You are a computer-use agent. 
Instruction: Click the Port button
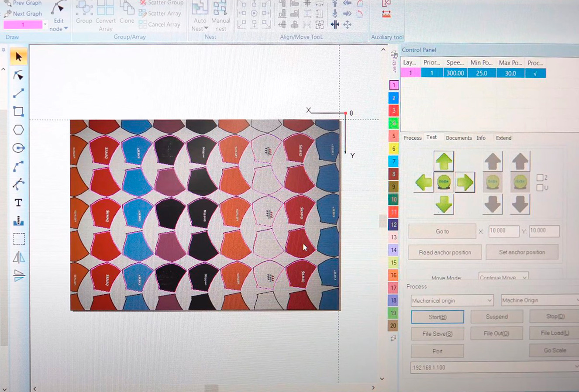tap(438, 351)
